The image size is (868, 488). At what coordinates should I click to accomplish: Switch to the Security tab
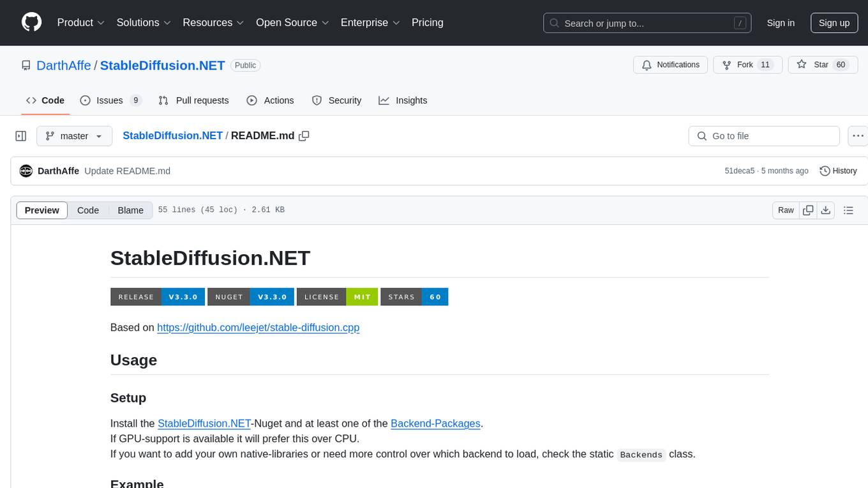pyautogui.click(x=337, y=100)
